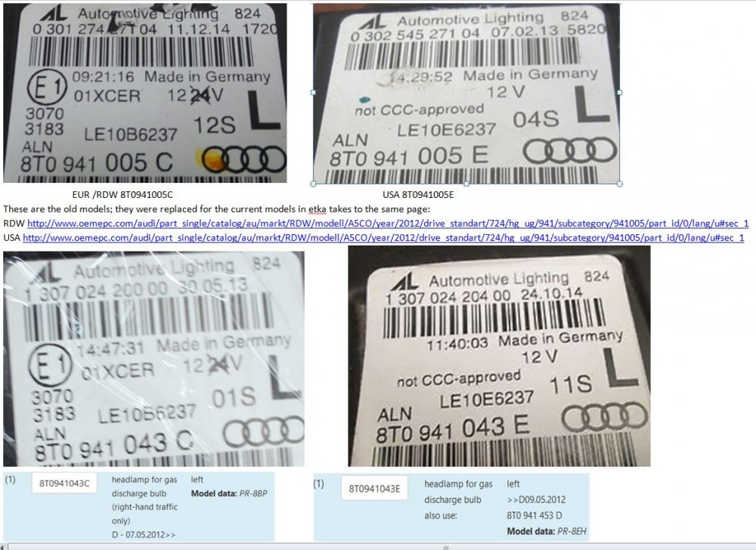Grab the right-middle resize handle of selected image
The height and width of the screenshot is (550, 756).
click(x=620, y=92)
